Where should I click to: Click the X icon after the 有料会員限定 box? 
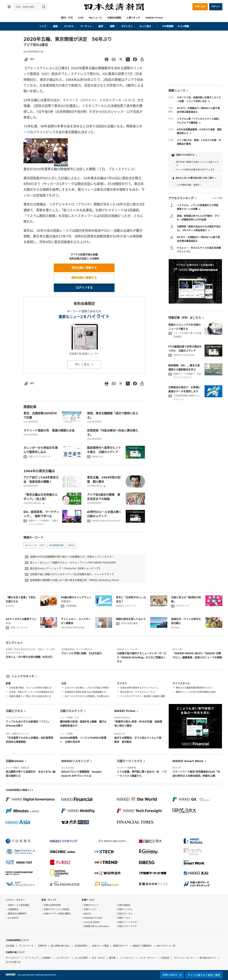(128, 384)
